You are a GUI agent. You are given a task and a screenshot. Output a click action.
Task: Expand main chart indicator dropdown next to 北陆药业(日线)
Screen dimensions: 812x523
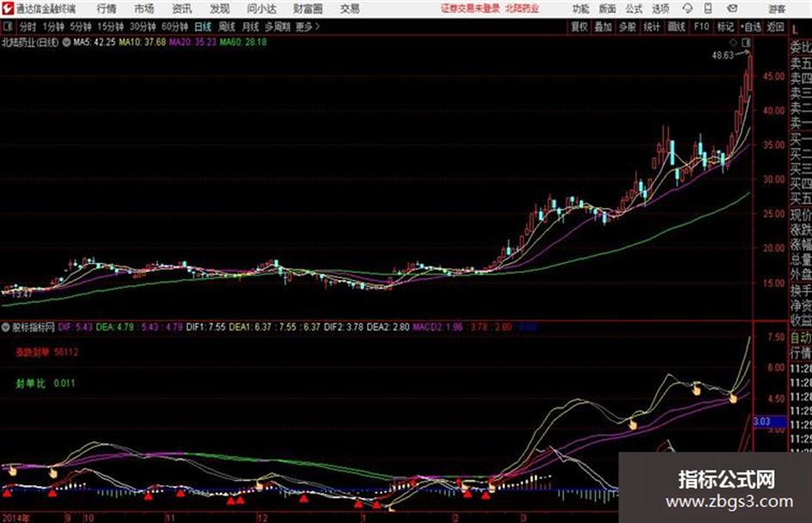[66, 42]
